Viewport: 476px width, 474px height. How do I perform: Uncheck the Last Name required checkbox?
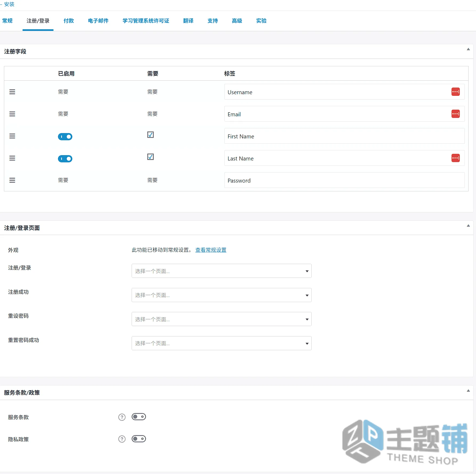(x=151, y=157)
